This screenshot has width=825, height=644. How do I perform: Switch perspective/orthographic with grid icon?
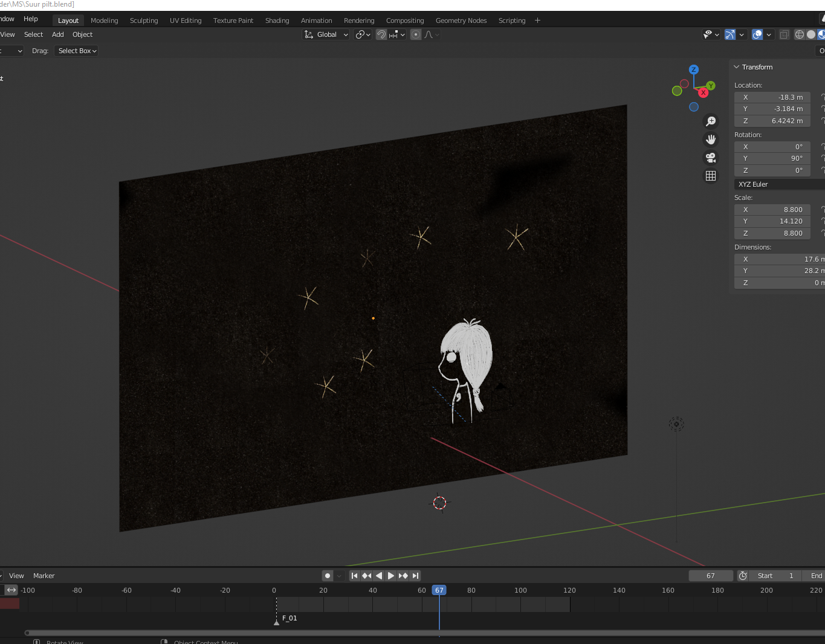tap(711, 176)
